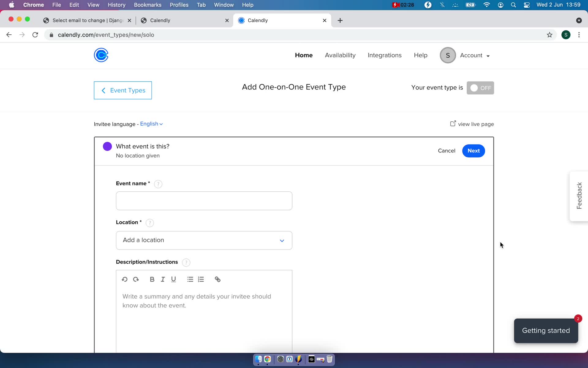
Task: Click the Redo icon in description editor
Action: coord(136,279)
